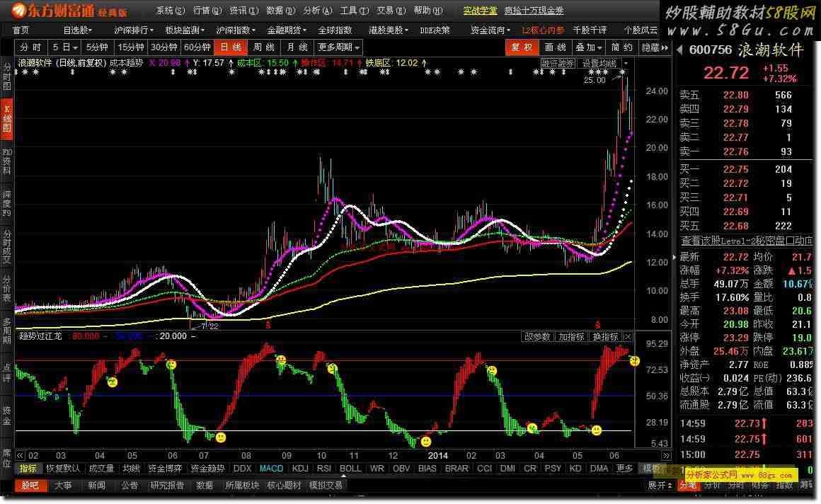Screen dimensions: 821x504
Task: Select the KDJ indicator tab
Action: 300,469
